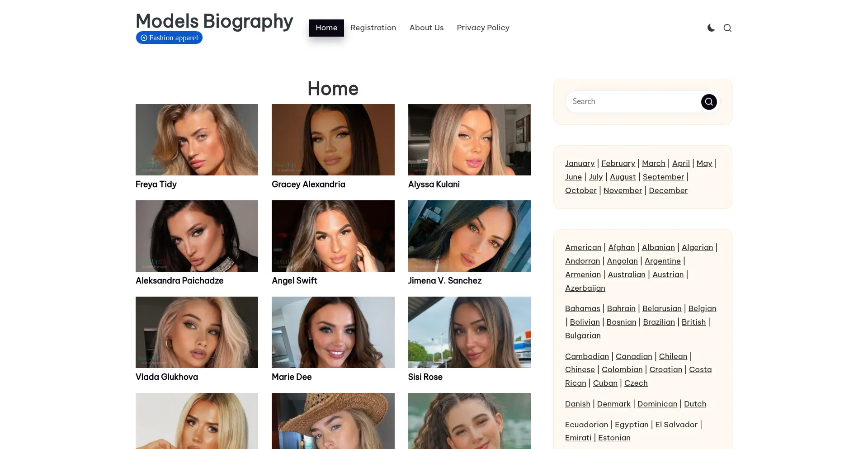Open the Canadian nationality link

coord(634,356)
